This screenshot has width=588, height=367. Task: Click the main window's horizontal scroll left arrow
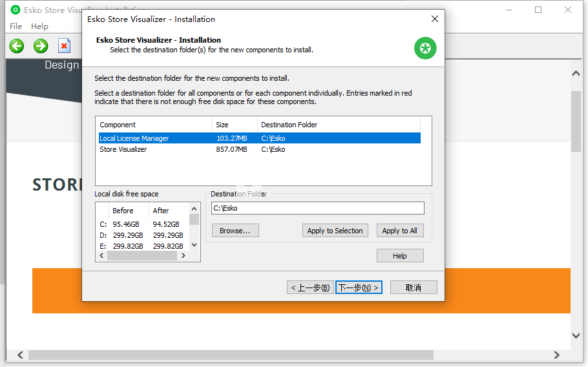coord(21,355)
